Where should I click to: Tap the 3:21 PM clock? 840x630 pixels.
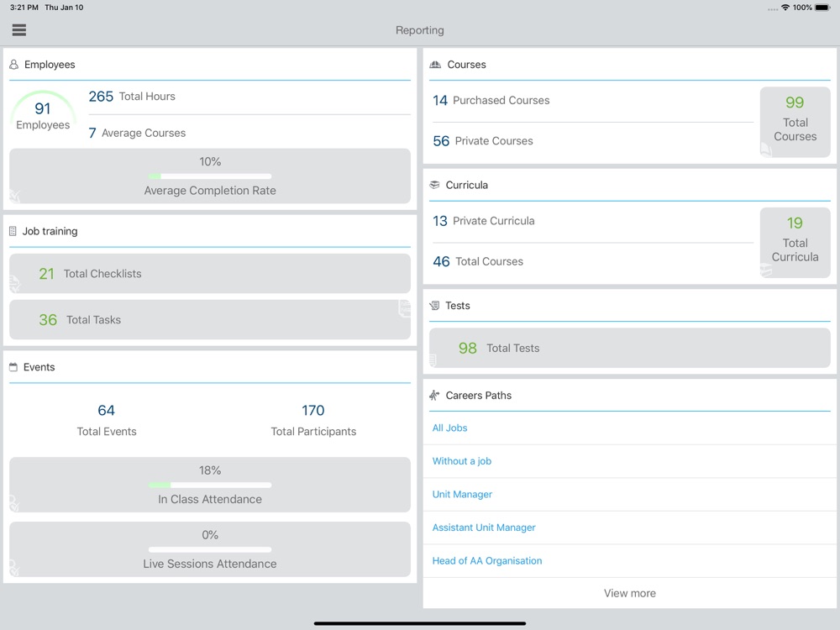pos(24,8)
